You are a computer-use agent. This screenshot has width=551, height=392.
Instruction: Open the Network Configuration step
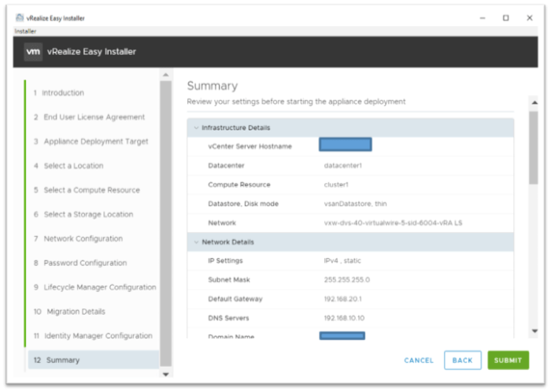83,239
